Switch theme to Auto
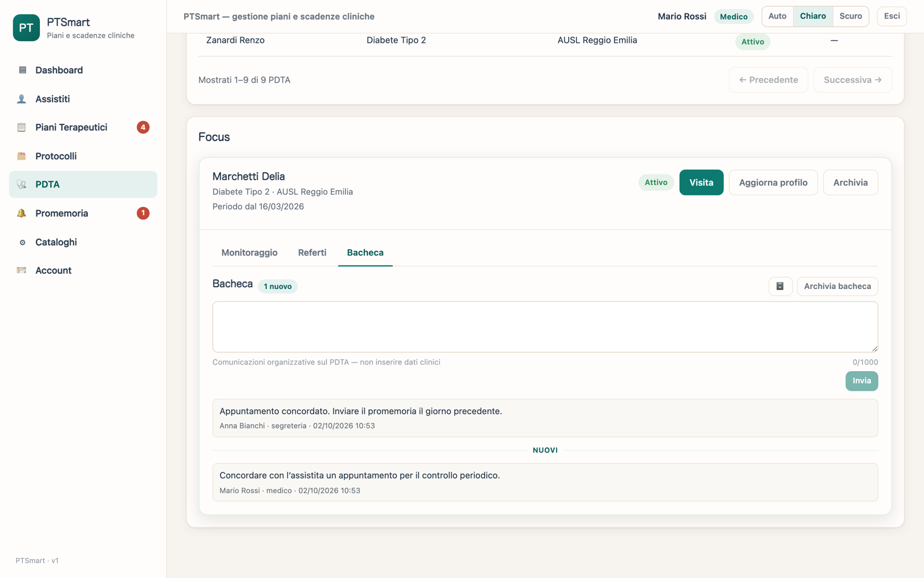The width and height of the screenshot is (924, 578). tap(777, 16)
